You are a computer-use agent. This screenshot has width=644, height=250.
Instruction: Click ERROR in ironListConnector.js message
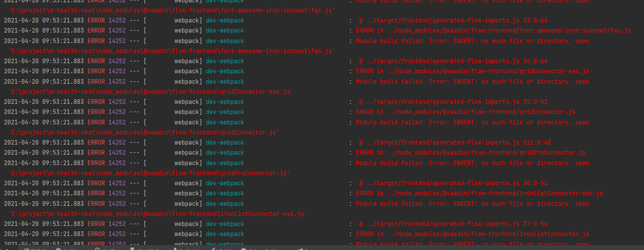click(472, 234)
